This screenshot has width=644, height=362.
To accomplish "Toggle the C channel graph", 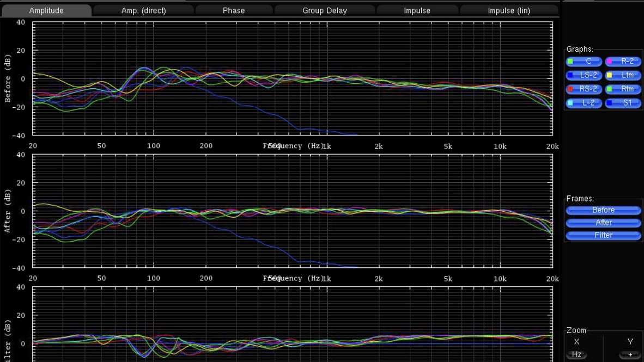I will 584,62.
